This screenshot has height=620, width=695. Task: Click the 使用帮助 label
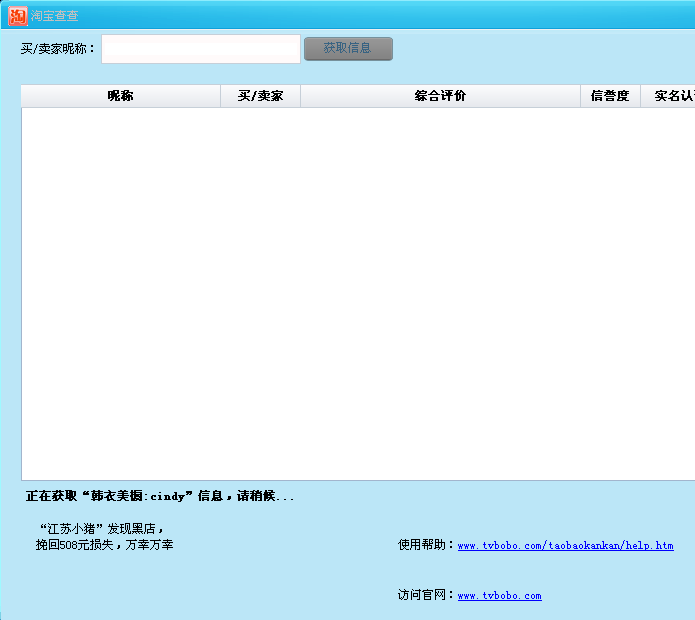427,545
